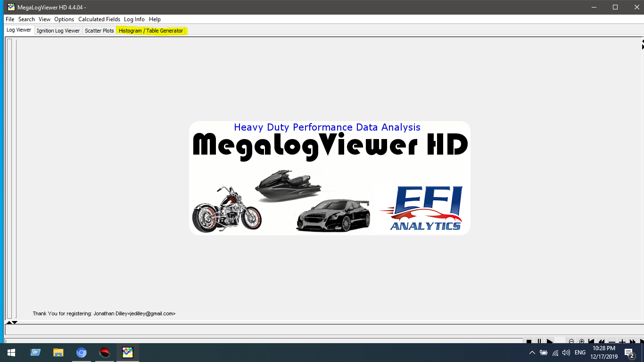The height and width of the screenshot is (362, 644).
Task: Switch to the Ignition Log Viewer tab
Action: 58,31
